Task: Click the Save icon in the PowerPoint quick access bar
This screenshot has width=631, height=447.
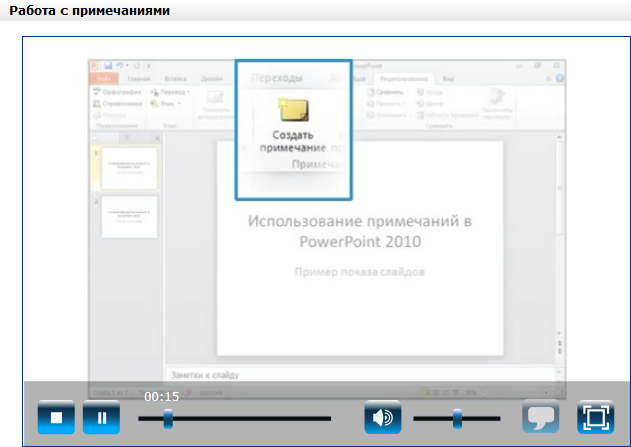Action: click(108, 66)
